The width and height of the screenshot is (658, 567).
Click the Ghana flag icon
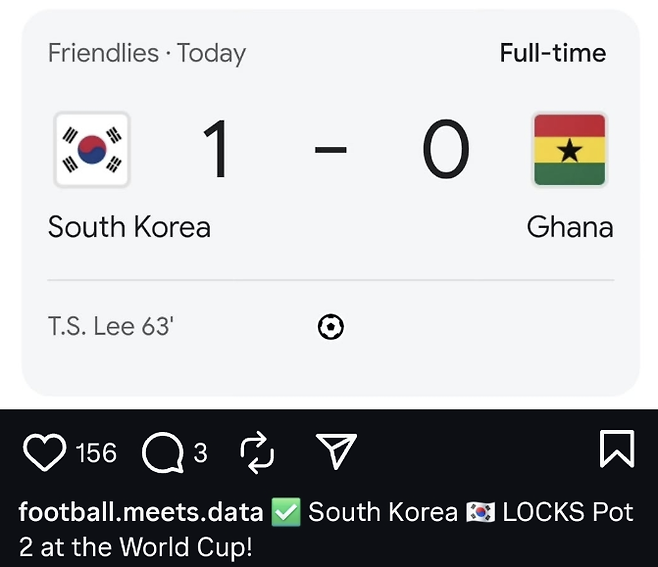tap(569, 150)
